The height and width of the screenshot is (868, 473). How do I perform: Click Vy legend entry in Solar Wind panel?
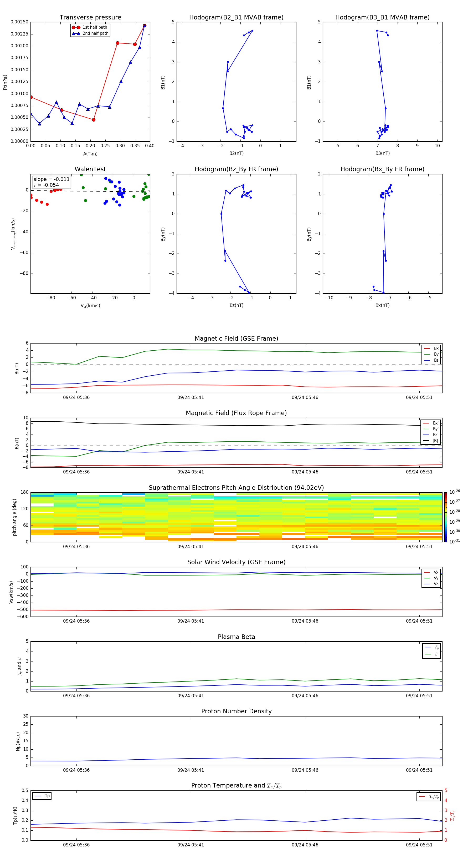[431, 578]
